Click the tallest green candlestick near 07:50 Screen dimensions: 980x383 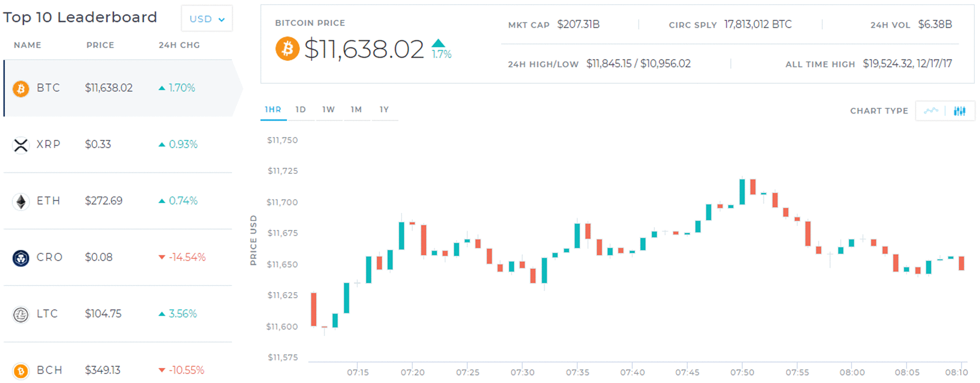click(x=742, y=192)
